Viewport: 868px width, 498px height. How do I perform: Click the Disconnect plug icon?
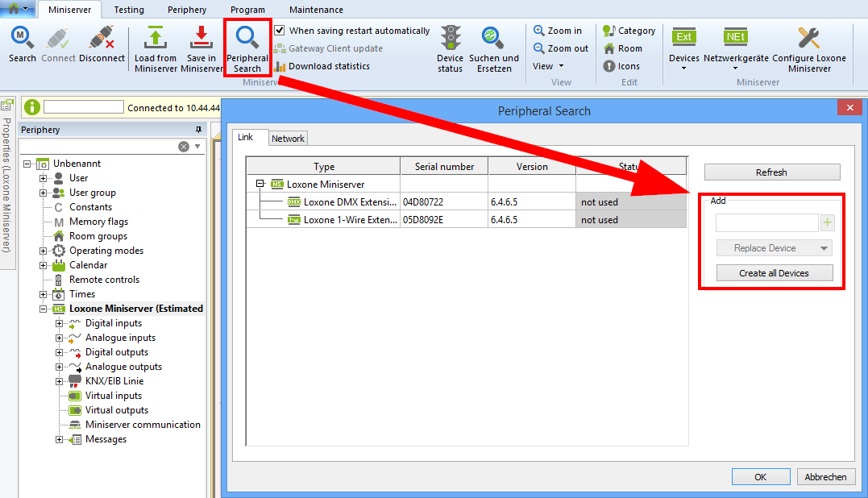coord(102,44)
